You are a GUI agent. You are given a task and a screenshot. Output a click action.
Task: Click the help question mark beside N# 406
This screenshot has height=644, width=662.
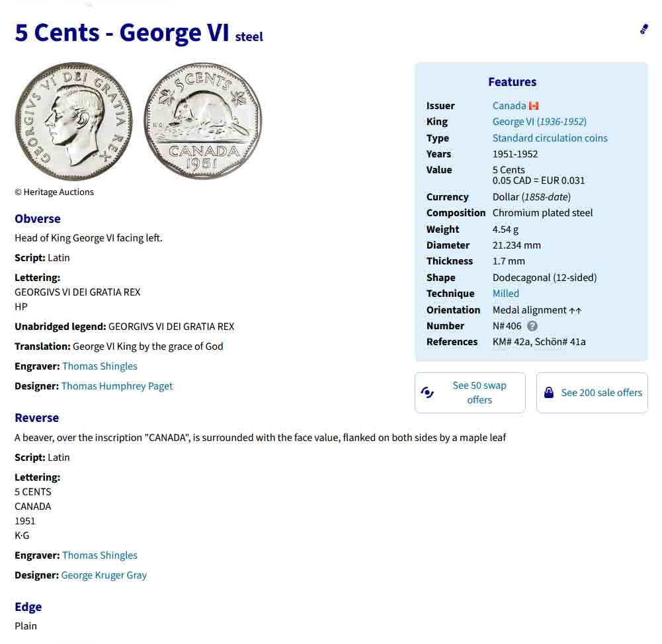pos(532,326)
